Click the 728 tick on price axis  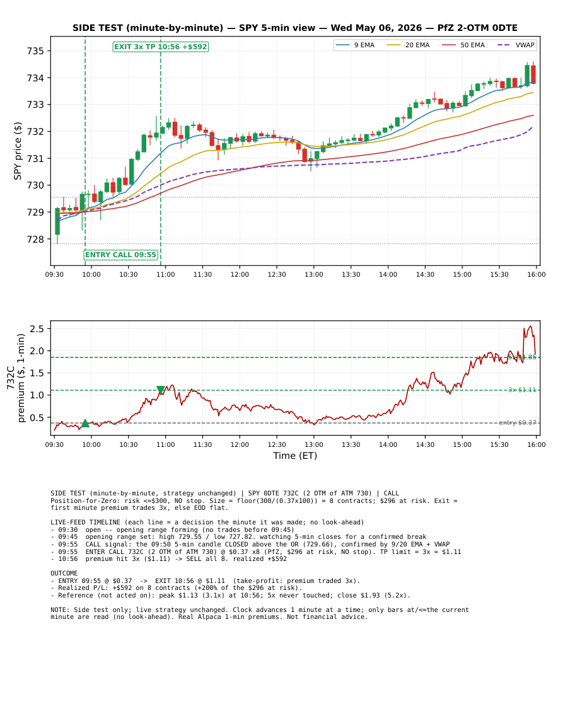pos(35,239)
